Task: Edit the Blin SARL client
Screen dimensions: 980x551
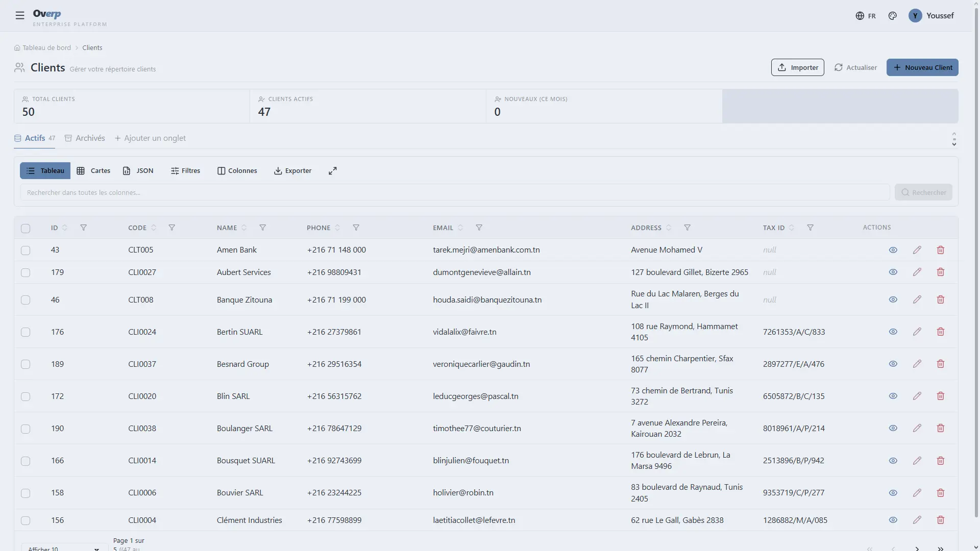Action: click(917, 396)
